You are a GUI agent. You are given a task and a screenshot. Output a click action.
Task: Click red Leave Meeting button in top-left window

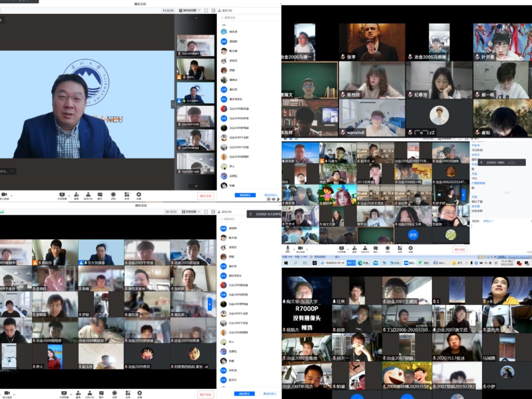point(206,196)
